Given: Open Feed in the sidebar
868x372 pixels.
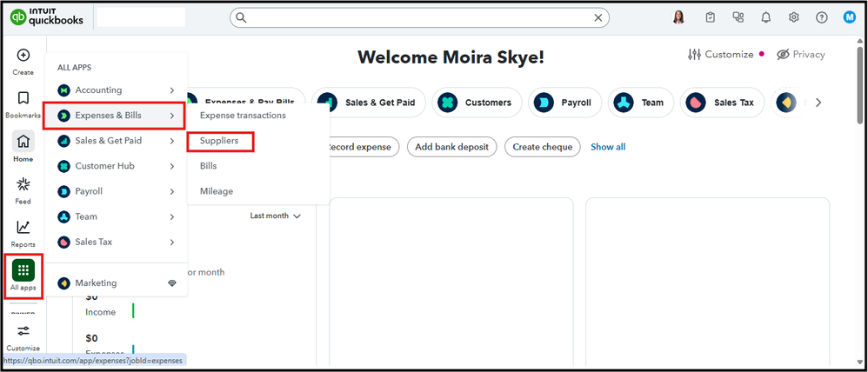Looking at the screenshot, I should [x=23, y=189].
